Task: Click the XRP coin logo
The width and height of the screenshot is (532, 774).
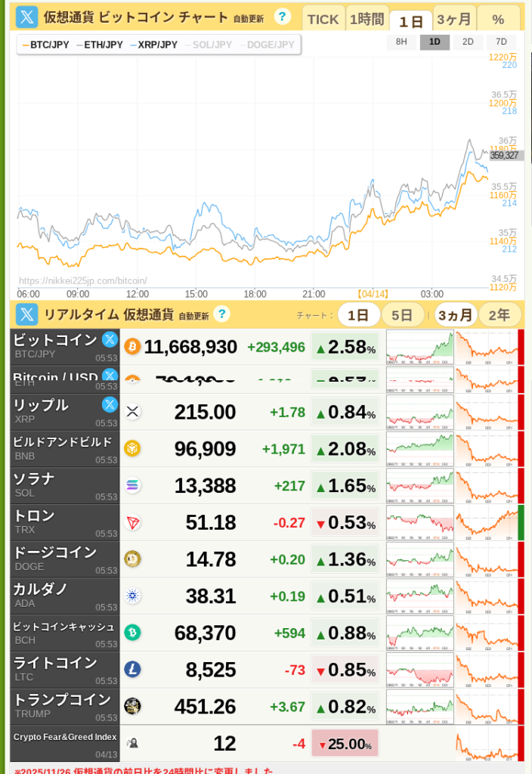Action: coord(132,412)
